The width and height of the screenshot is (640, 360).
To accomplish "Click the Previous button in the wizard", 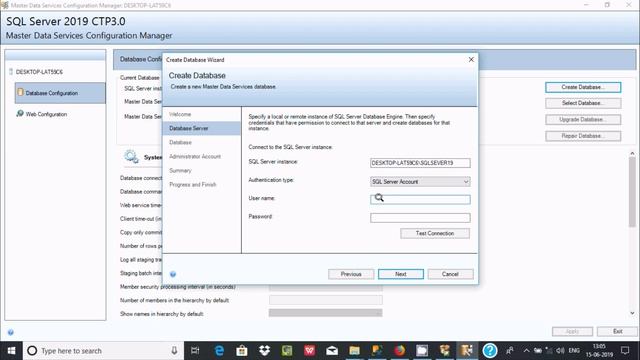I will coord(351,274).
